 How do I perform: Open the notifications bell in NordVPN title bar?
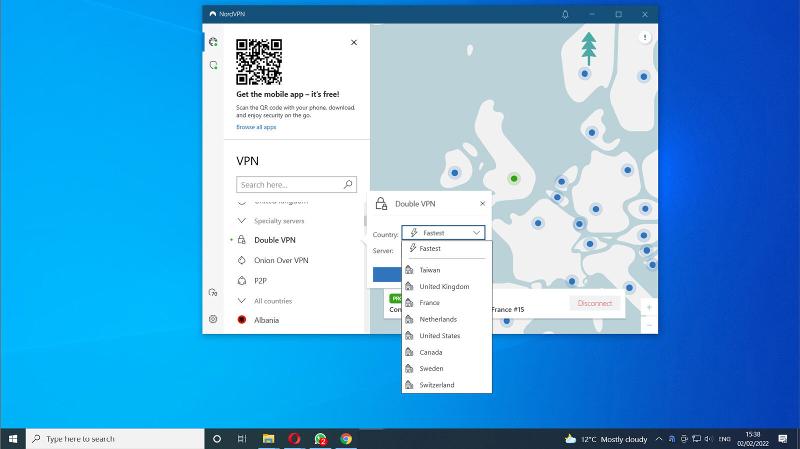pyautogui.click(x=565, y=14)
